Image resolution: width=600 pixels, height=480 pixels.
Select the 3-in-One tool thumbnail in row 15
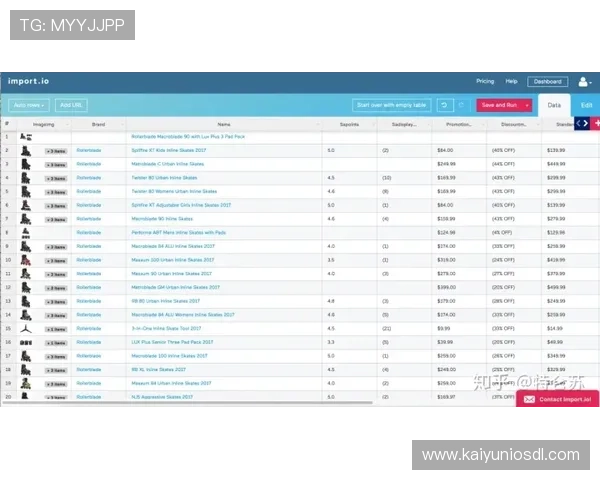click(26, 329)
